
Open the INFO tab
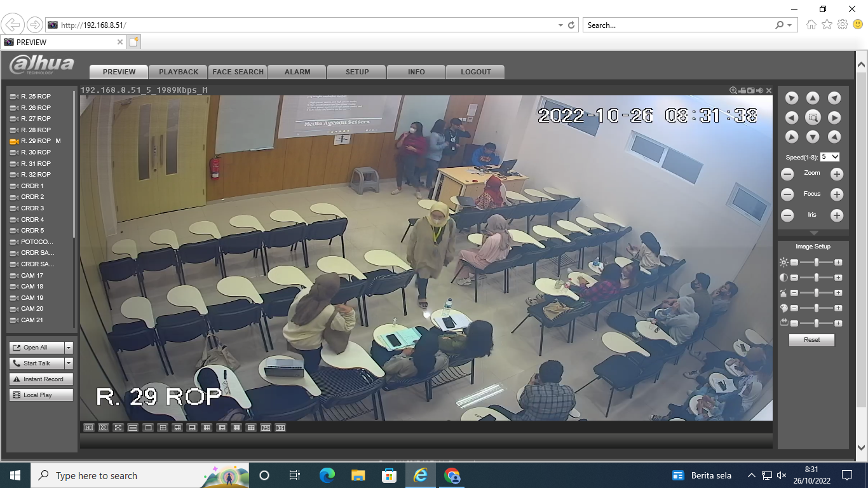(x=416, y=72)
